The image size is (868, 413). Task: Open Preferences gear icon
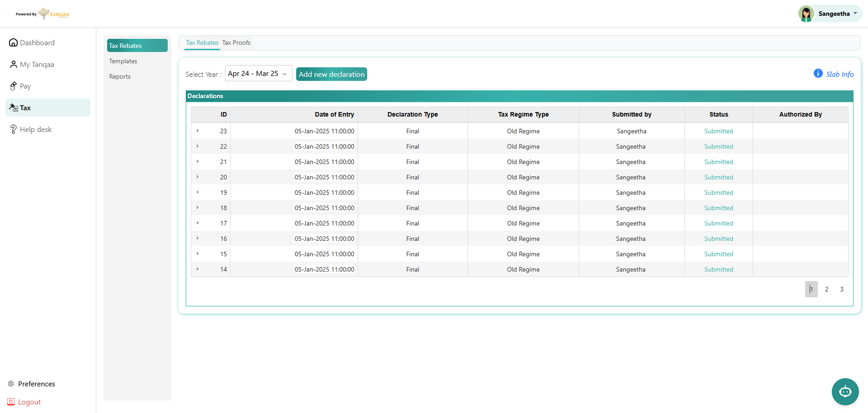tap(11, 384)
